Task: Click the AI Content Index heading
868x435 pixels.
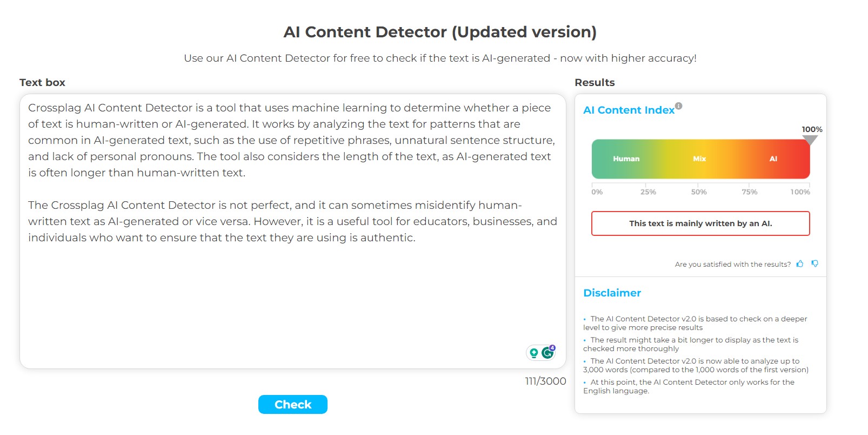Action: tap(629, 110)
